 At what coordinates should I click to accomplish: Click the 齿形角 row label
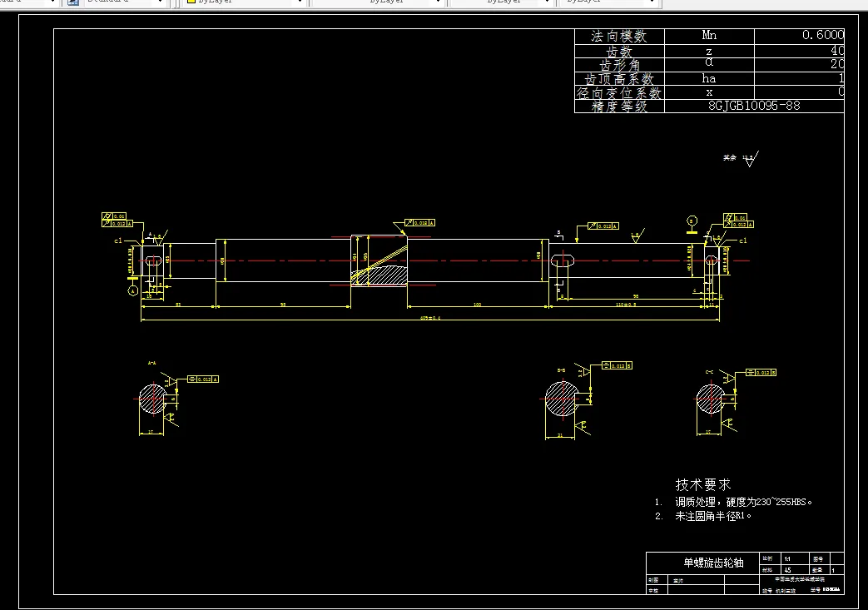point(619,65)
